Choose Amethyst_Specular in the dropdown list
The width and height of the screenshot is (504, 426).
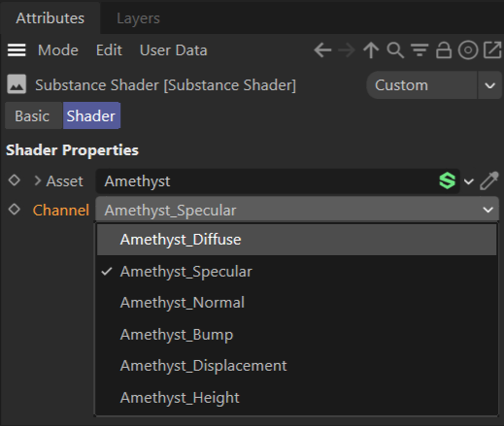click(x=297, y=272)
